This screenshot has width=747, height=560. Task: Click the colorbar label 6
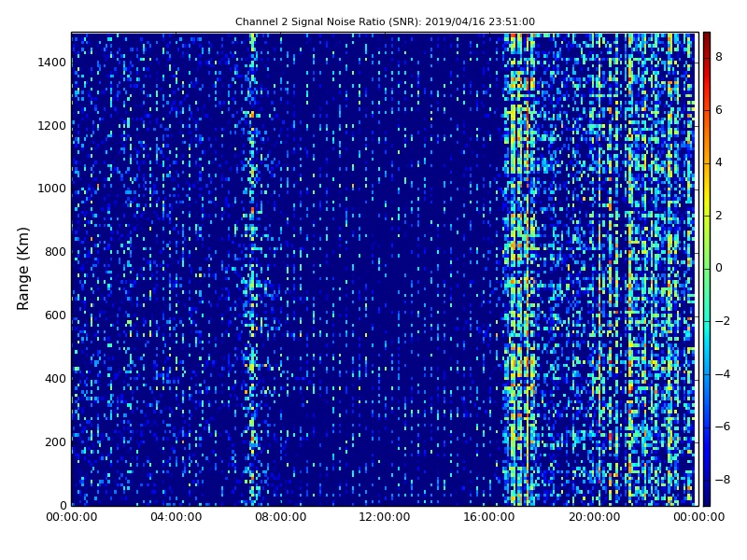(719, 110)
